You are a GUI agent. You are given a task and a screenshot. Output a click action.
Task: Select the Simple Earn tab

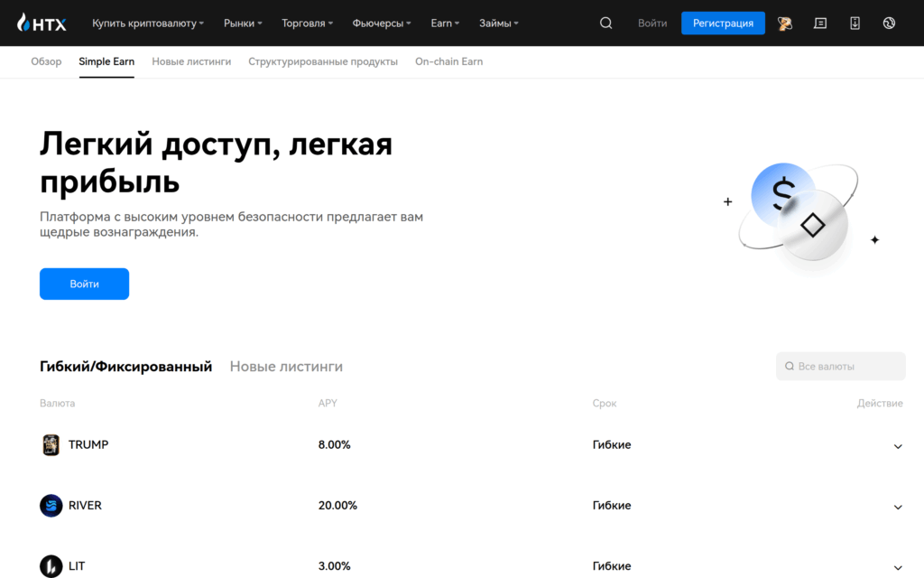coord(106,61)
